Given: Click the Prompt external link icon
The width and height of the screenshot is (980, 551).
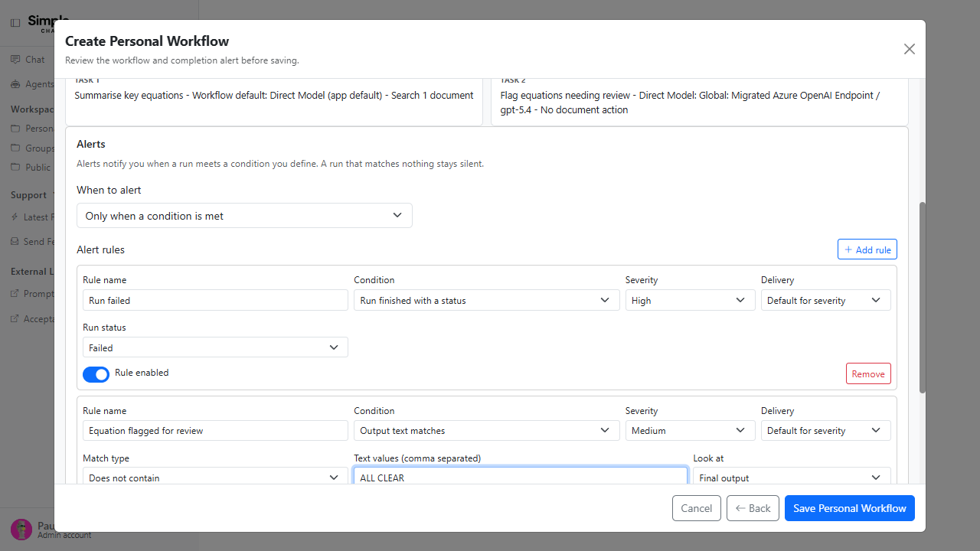Looking at the screenshot, I should (15, 293).
